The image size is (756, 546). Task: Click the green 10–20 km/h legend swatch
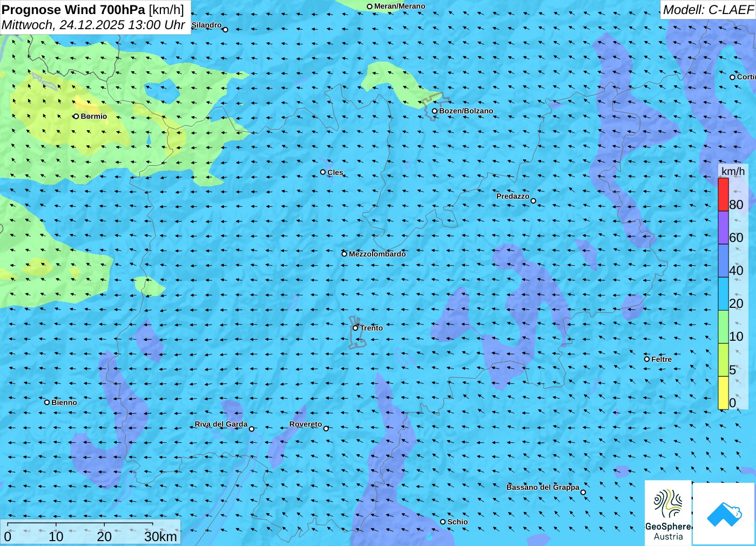click(x=723, y=327)
